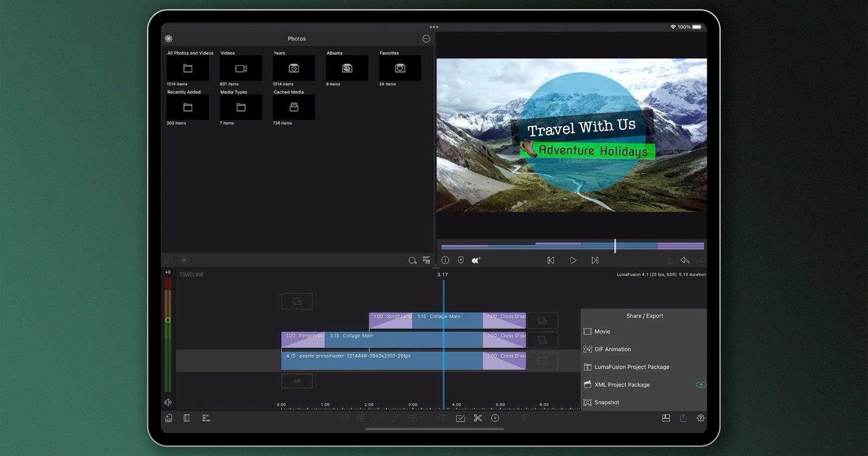The width and height of the screenshot is (868, 456).
Task: Select Cross Dissolve on top Collage-Main track
Action: coord(505,320)
